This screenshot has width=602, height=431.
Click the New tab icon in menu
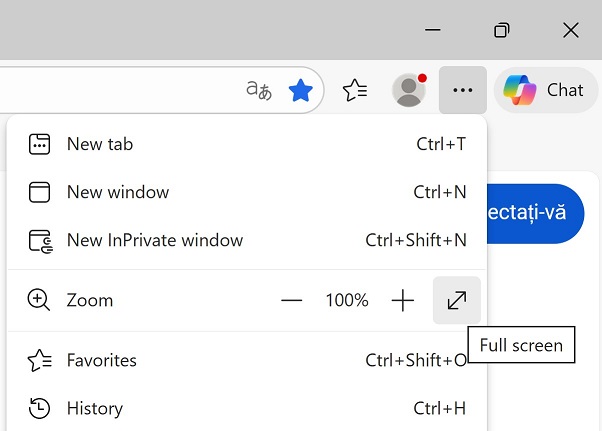tap(39, 144)
